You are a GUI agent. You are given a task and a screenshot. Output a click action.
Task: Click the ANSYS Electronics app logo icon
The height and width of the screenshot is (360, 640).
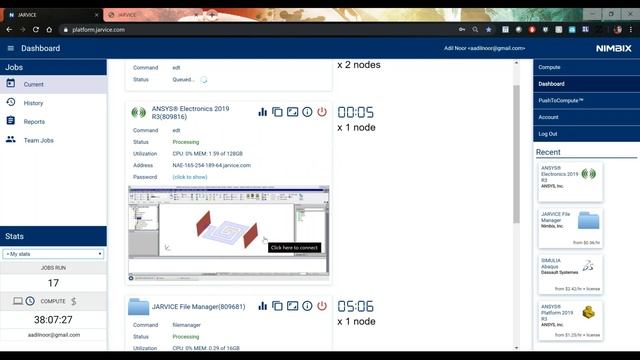coord(138,112)
